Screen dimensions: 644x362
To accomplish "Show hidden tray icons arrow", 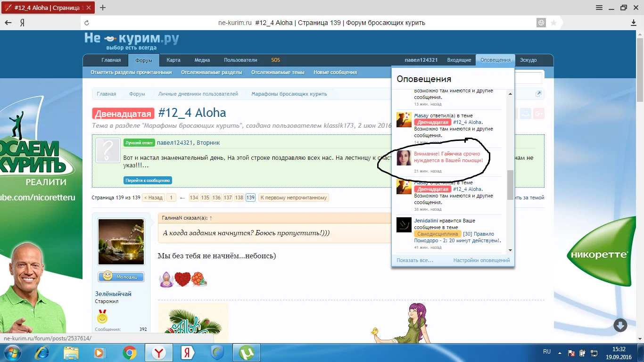I will 560,353.
